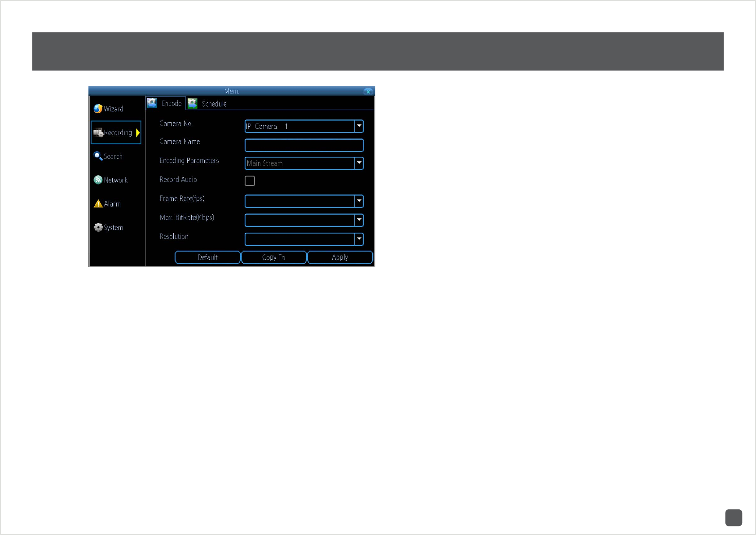756x535 pixels.
Task: Enable the Record Audio checkbox
Action: 250,181
